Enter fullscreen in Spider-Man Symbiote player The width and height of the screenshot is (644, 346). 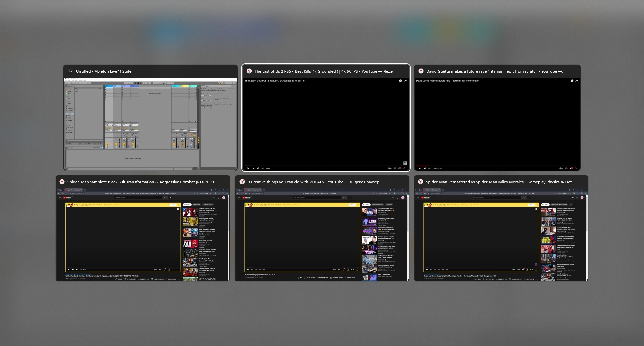click(177, 269)
